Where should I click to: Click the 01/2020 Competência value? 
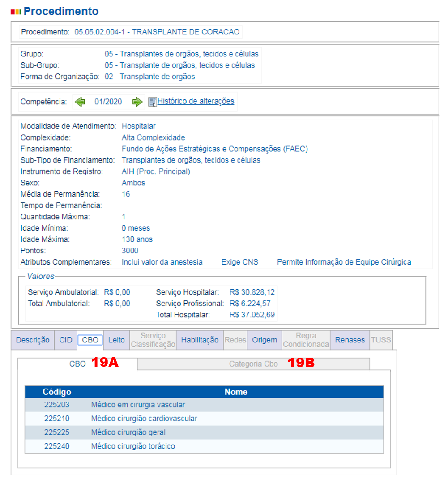tap(108, 102)
